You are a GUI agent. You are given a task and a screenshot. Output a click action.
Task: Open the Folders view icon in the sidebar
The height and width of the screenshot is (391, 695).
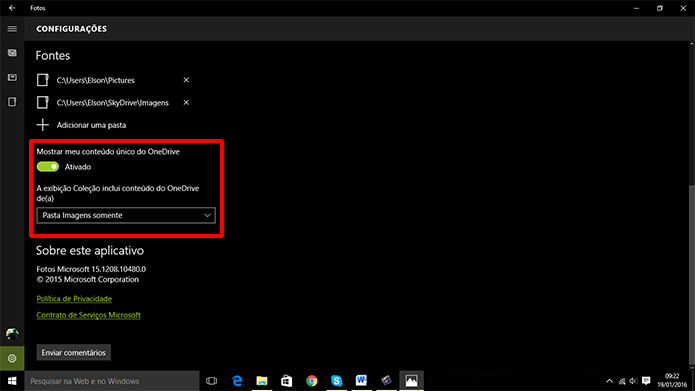pyautogui.click(x=12, y=102)
